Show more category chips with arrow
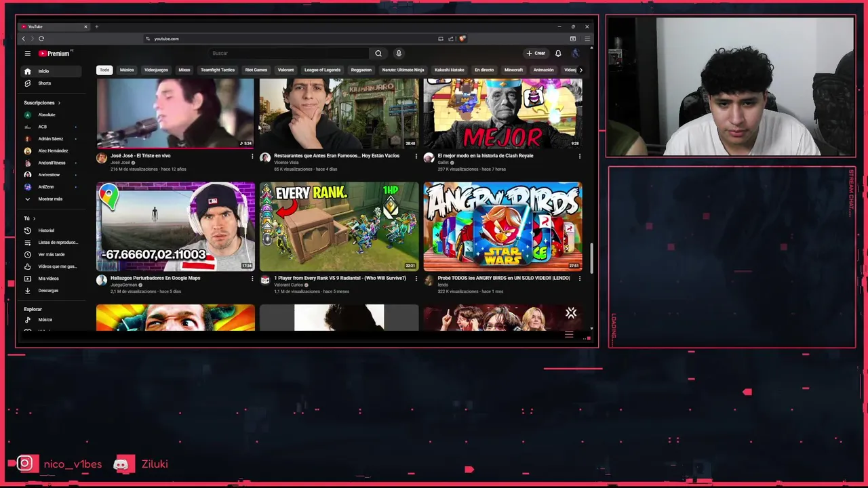This screenshot has height=488, width=868. coord(580,70)
